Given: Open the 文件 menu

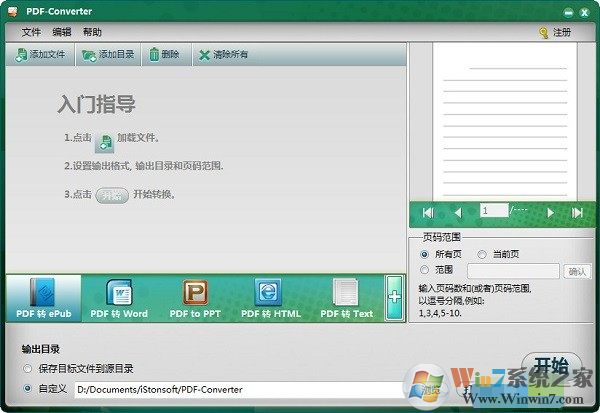Looking at the screenshot, I should [31, 32].
